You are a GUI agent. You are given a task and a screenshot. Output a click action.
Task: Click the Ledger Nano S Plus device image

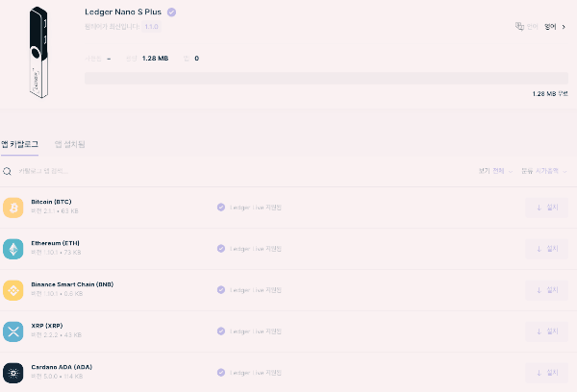pyautogui.click(x=38, y=52)
